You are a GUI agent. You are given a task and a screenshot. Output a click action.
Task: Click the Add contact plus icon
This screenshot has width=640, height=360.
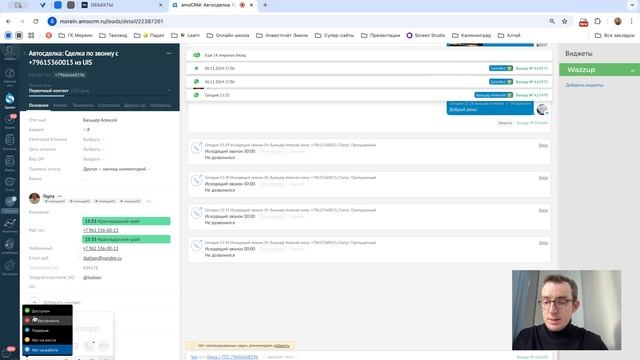pyautogui.click(x=35, y=302)
